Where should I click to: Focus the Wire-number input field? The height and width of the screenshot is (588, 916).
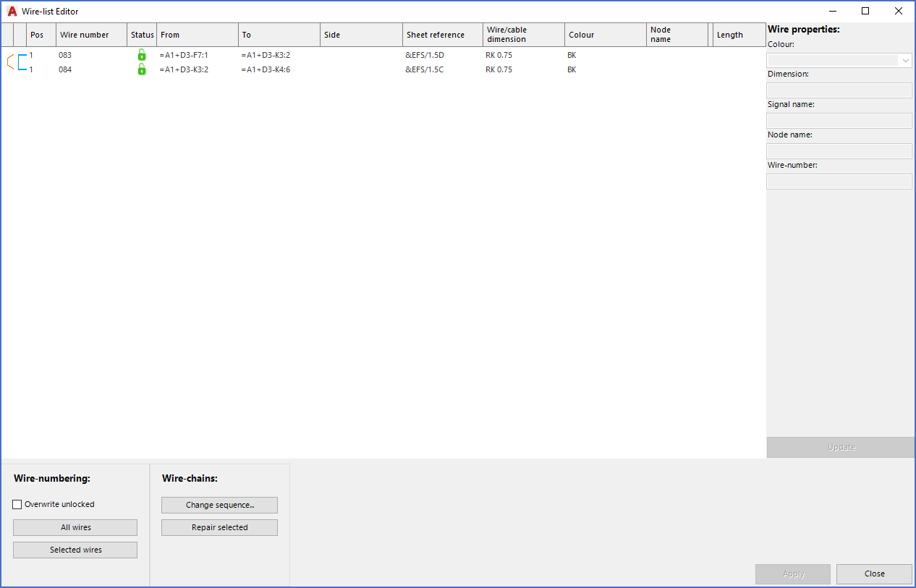click(x=839, y=182)
